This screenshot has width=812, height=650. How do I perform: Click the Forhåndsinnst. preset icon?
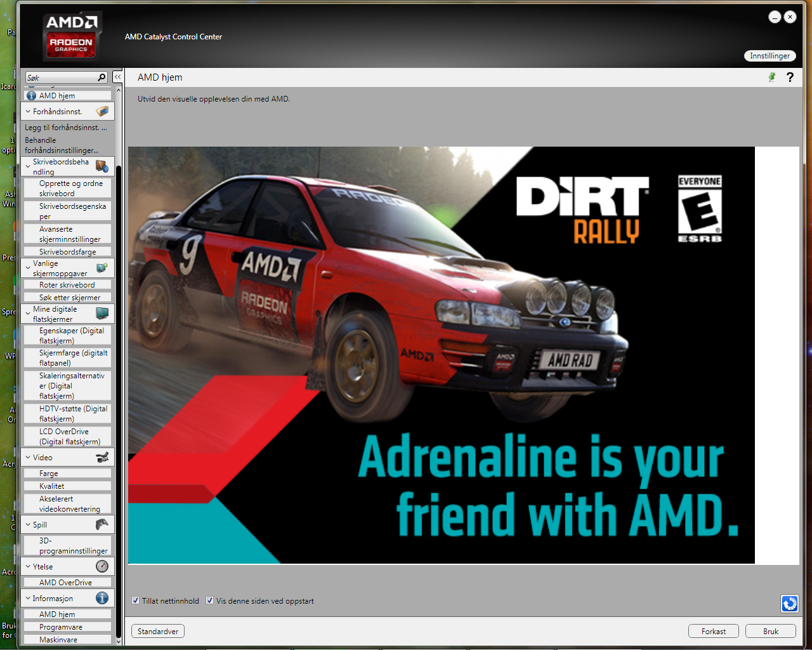[x=102, y=111]
